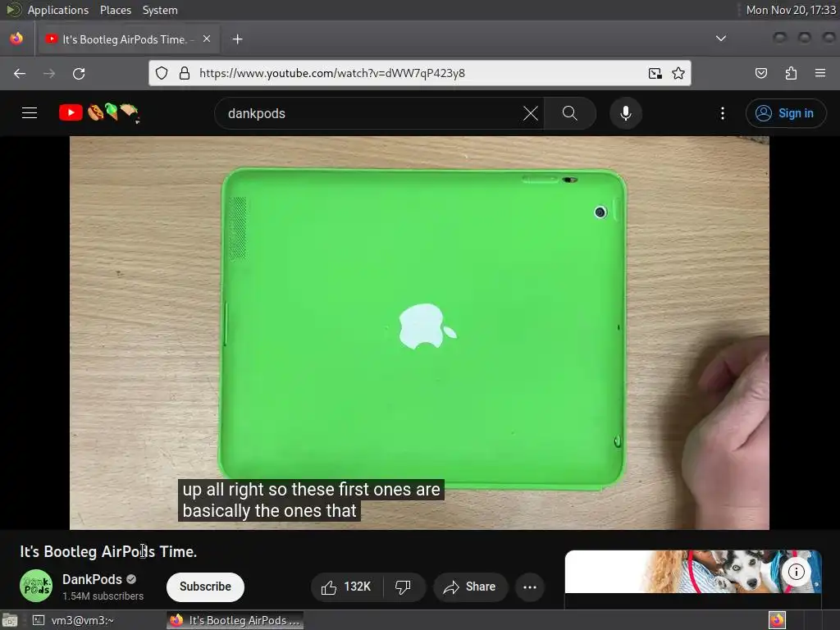Share this video

pyautogui.click(x=470, y=587)
